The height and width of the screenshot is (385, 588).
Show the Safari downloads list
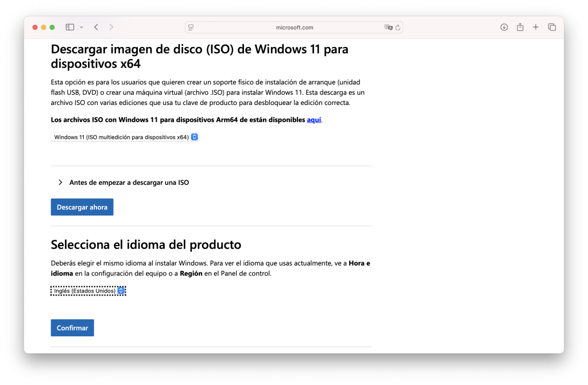[504, 27]
